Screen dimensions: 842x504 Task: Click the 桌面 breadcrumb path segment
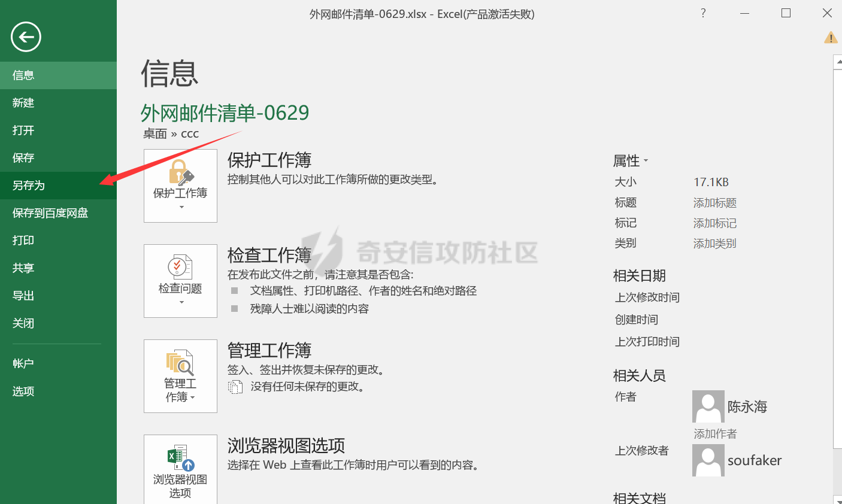pos(155,133)
